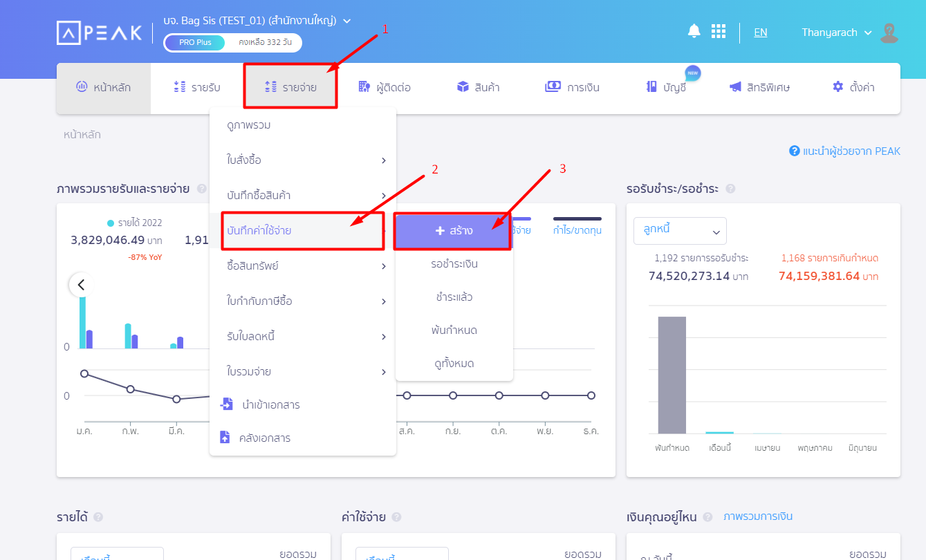Select รอชำระเงิน in the submenu
This screenshot has width=926, height=560.
pos(454,264)
